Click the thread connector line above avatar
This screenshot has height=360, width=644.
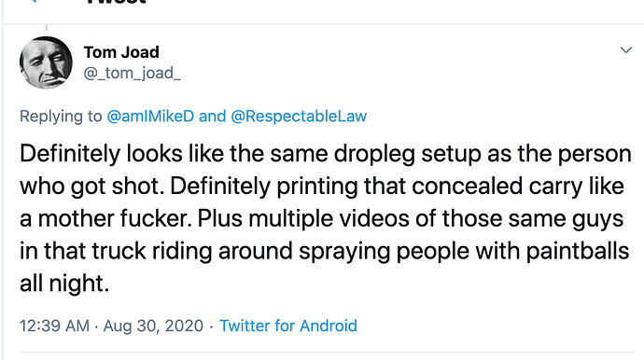tap(47, 28)
